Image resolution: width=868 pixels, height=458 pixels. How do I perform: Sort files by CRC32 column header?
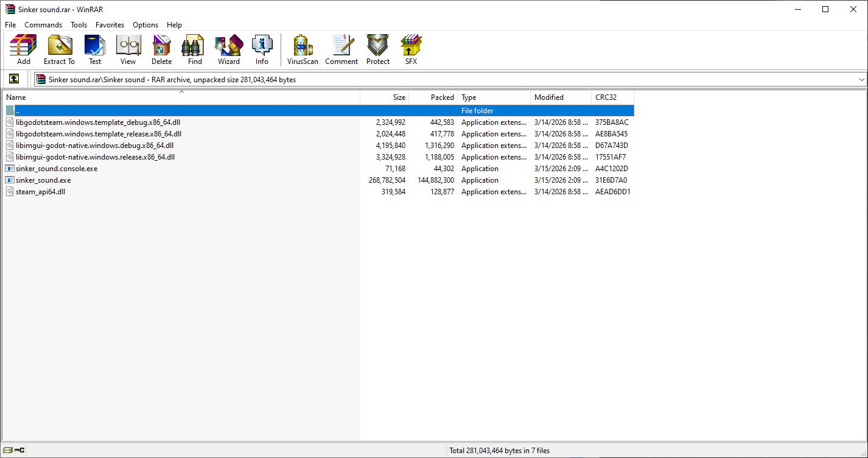[x=613, y=97]
